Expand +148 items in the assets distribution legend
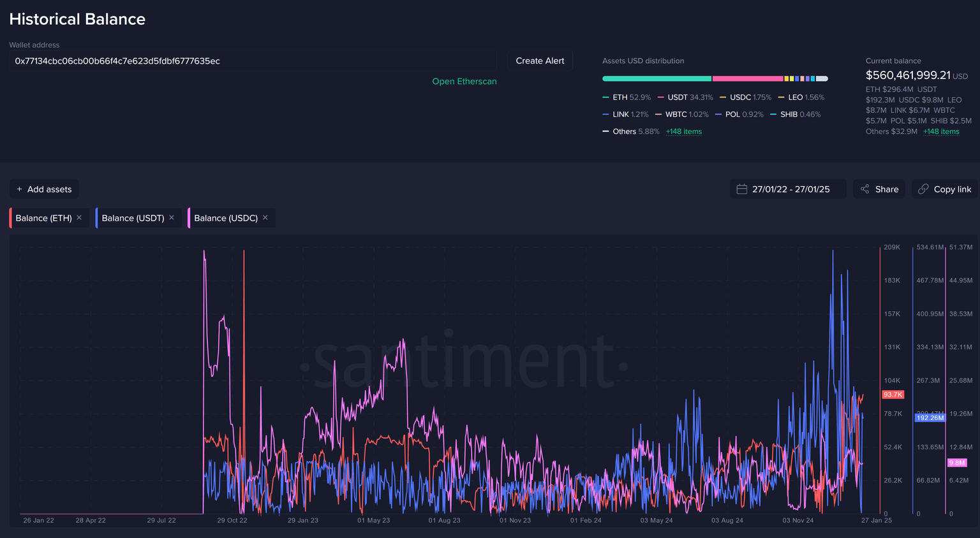This screenshot has height=538, width=980. (683, 132)
